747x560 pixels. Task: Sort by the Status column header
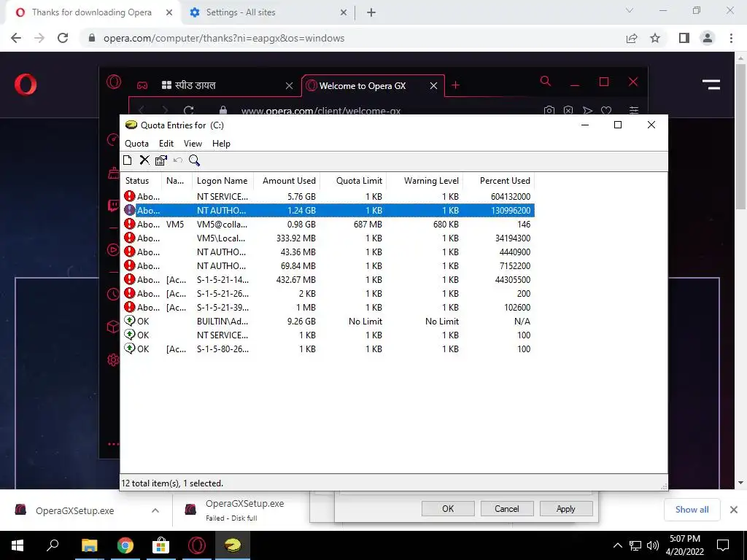141,181
